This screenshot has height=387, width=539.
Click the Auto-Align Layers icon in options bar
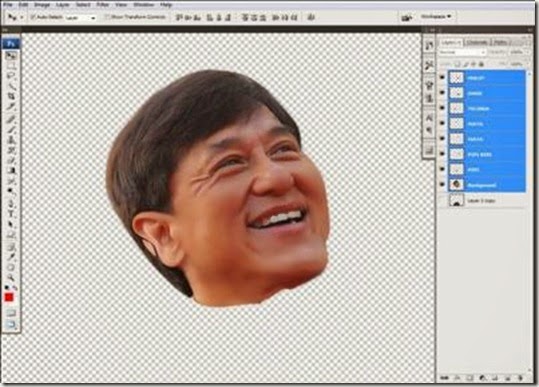pyautogui.click(x=311, y=17)
